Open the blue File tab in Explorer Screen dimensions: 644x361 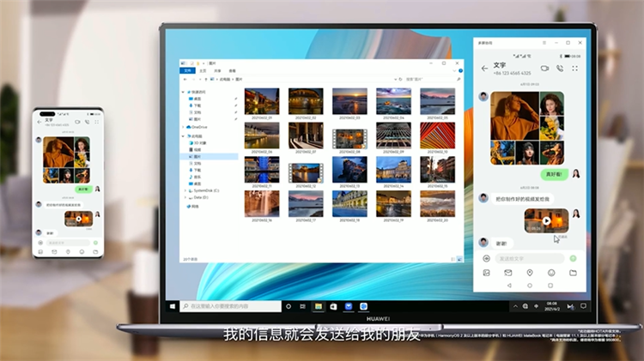(x=188, y=71)
